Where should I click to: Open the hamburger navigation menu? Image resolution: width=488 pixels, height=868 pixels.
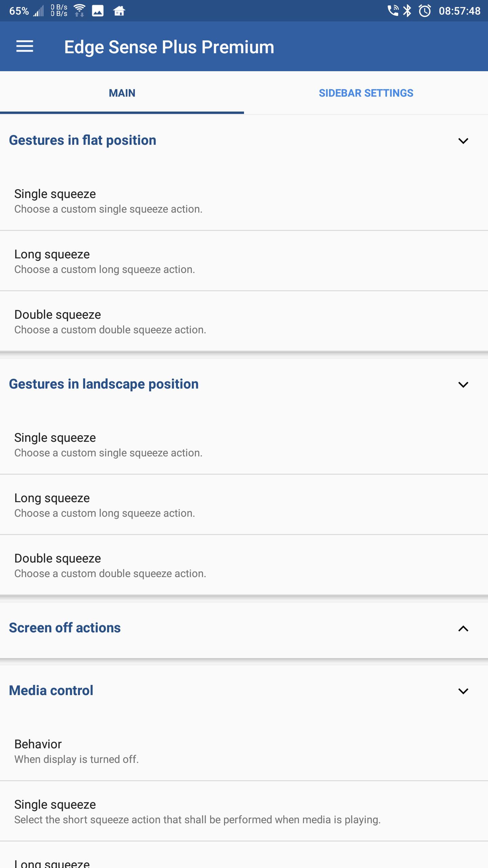coord(25,46)
